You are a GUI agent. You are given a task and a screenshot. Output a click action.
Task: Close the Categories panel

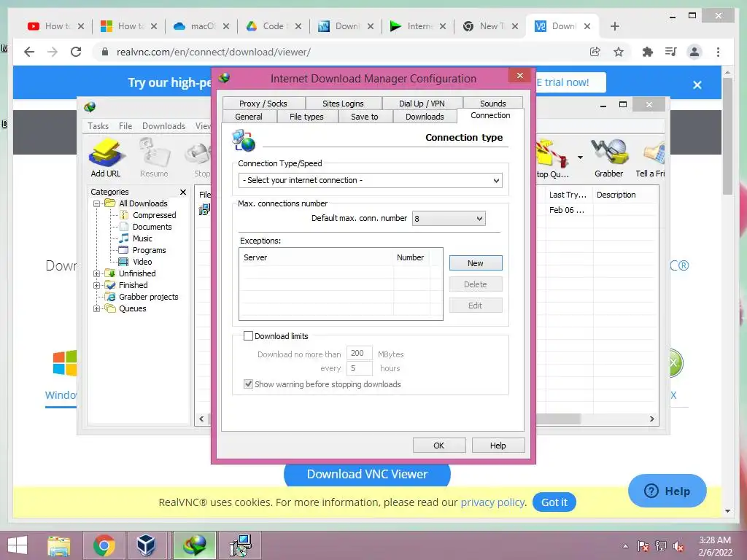coord(183,192)
